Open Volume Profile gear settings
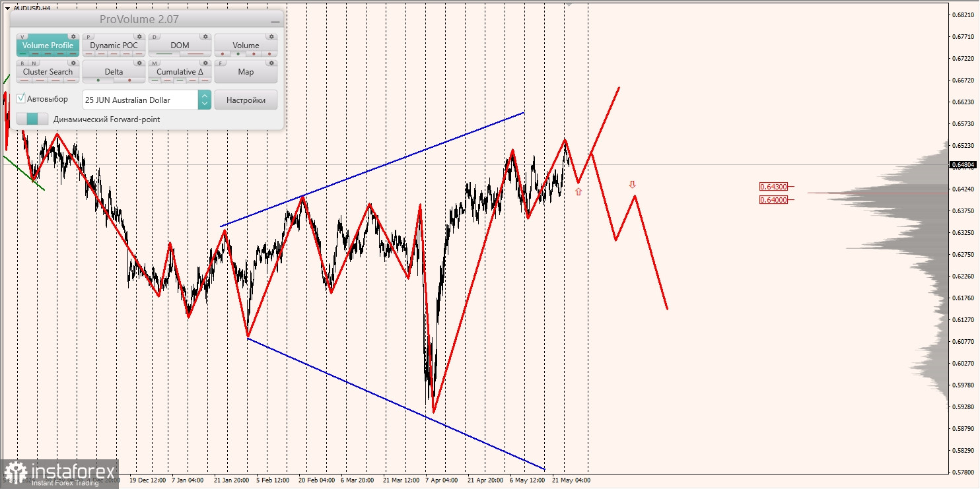Screen dimensions: 980x489 click(x=73, y=36)
